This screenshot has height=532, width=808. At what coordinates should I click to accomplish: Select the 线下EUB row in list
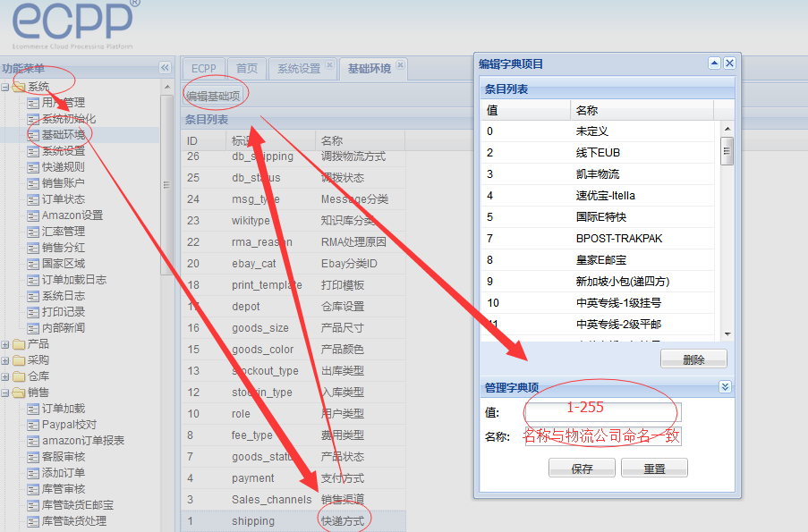pos(598,153)
